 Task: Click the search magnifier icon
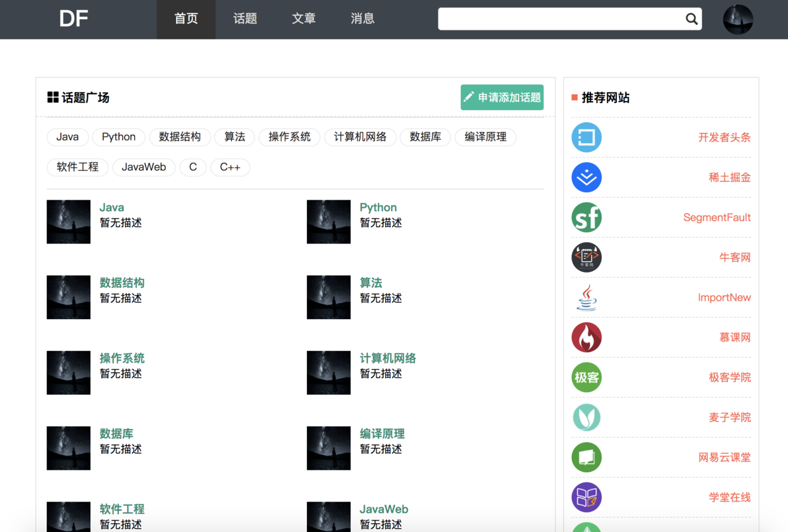click(x=691, y=19)
